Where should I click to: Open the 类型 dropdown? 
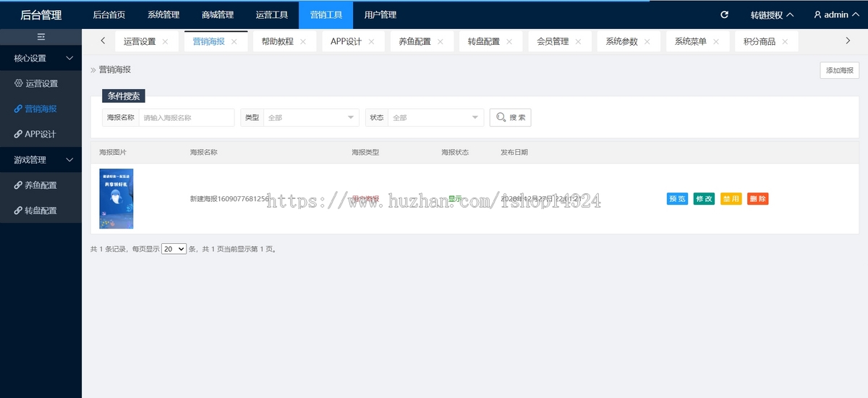click(x=310, y=117)
